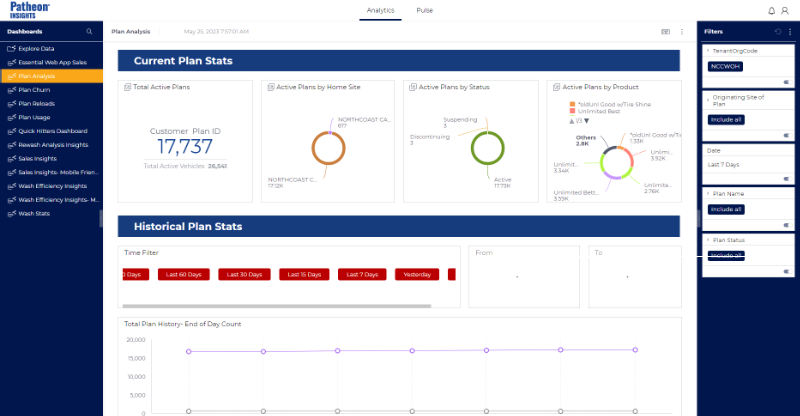Click the Last 7 Days date filter value
This screenshot has width=800, height=416.
click(723, 165)
